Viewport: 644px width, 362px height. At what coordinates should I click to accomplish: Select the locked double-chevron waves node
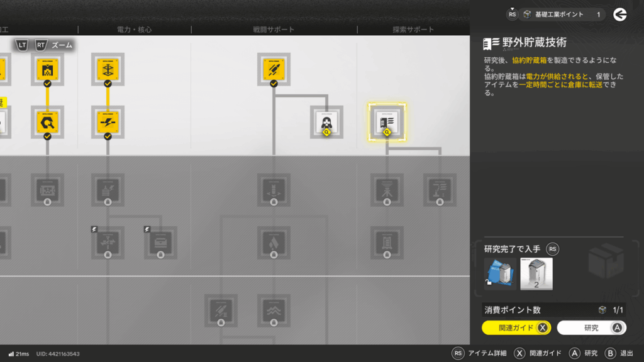pyautogui.click(x=274, y=310)
